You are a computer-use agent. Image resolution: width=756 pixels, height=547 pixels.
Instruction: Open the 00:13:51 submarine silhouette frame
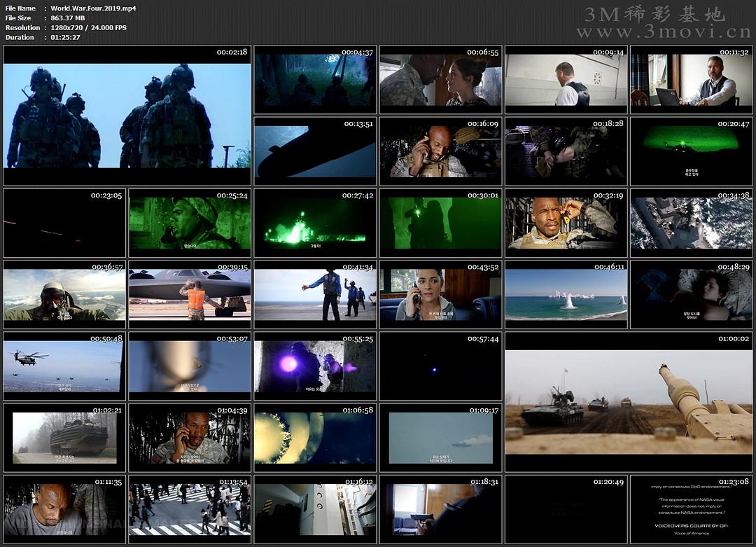pyautogui.click(x=315, y=151)
